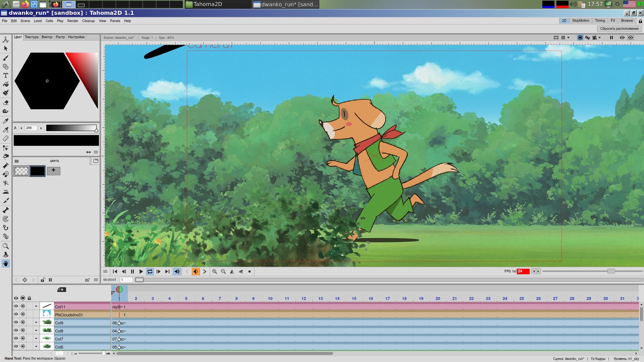The image size is (644, 362).
Task: Click the black color swatch in цвета panel
Action: [x=37, y=171]
